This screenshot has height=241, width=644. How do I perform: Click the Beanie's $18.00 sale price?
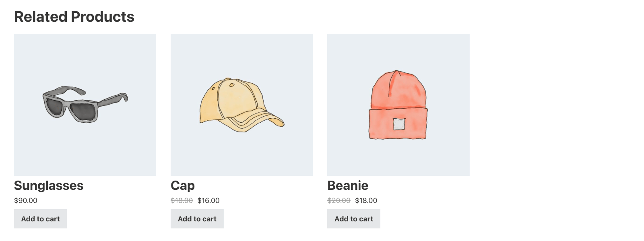[366, 200]
